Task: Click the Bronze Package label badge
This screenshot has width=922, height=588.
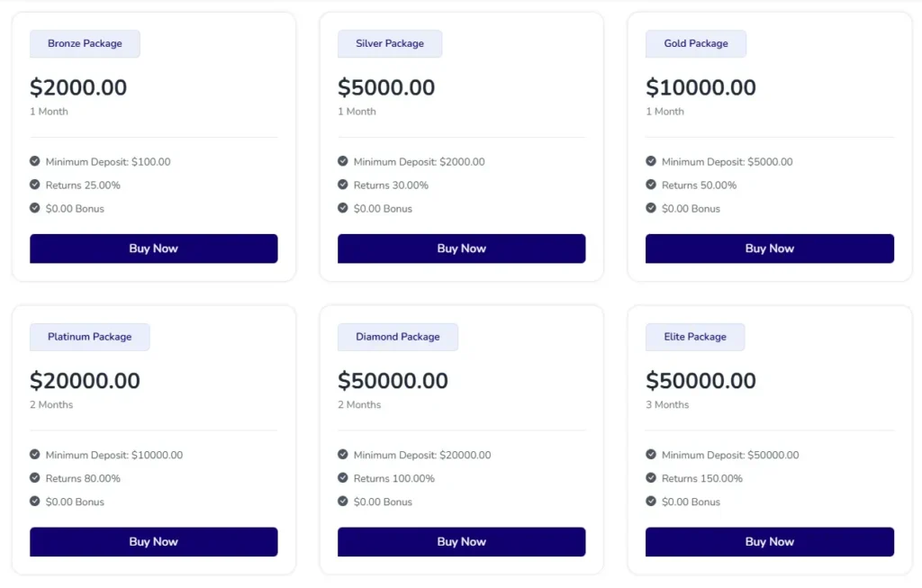Action: (85, 43)
